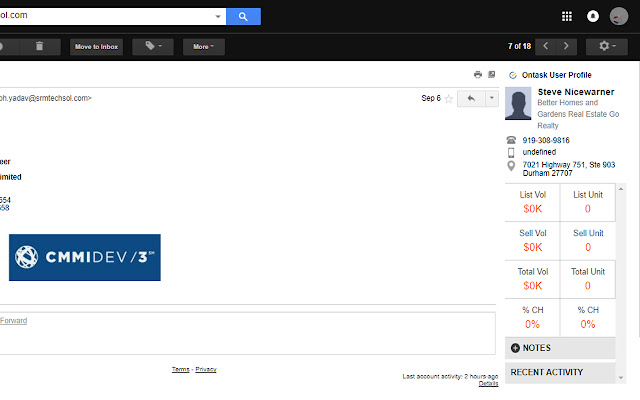This screenshot has height=400, width=640.
Task: Delete the email with the trash icon
Action: [x=40, y=47]
